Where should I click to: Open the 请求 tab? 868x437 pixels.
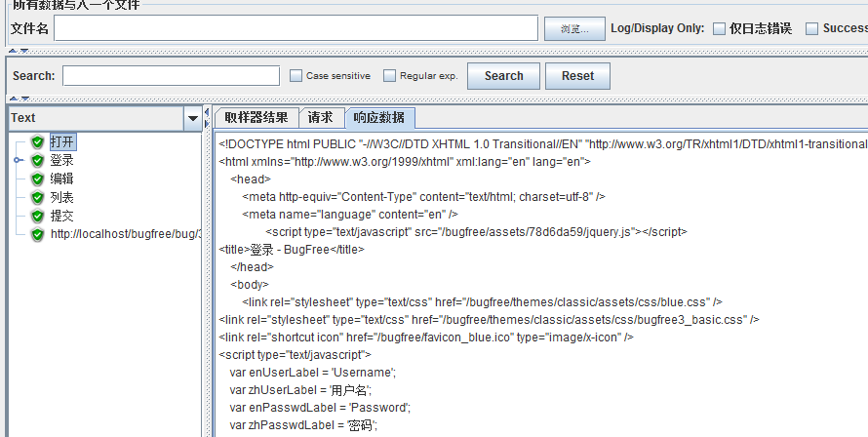[321, 117]
